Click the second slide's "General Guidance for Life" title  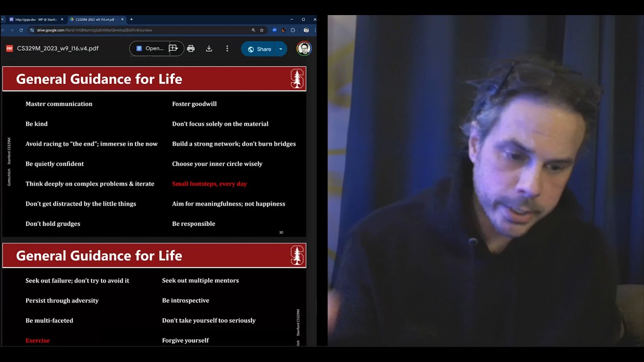coord(99,255)
